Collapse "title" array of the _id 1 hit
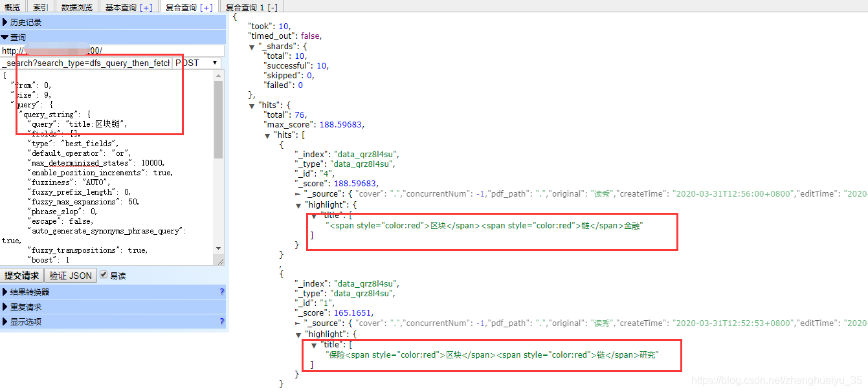 point(314,345)
